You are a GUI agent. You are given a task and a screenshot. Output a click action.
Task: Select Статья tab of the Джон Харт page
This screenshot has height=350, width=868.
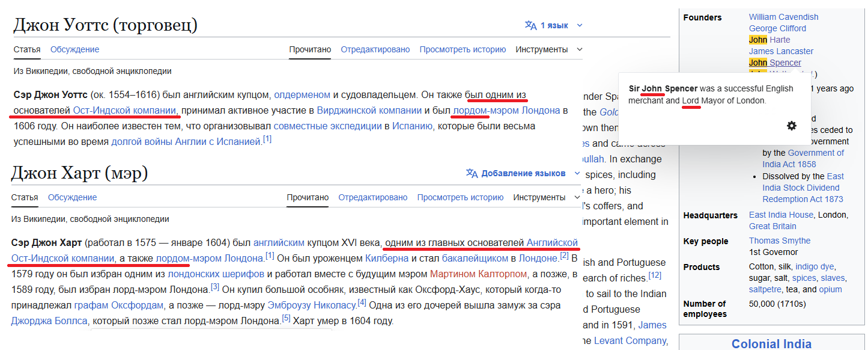coord(25,197)
